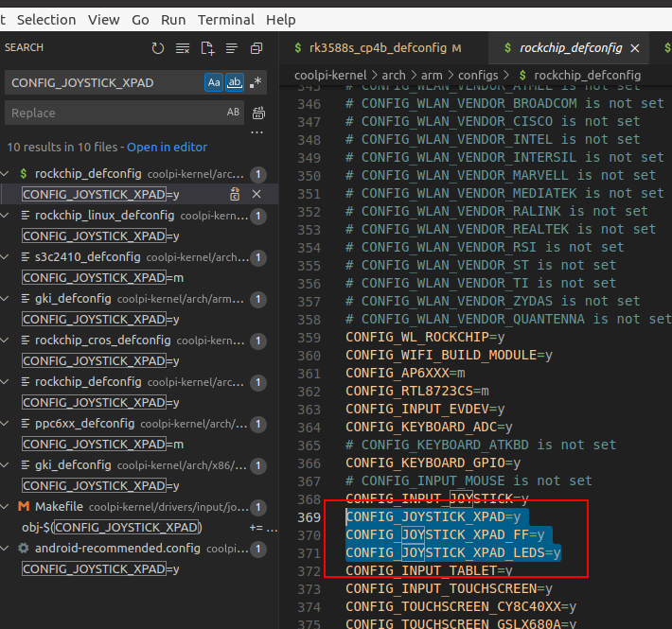Viewport: 672px width, 629px height.
Task: Dismiss the first rockchip_defconfig match
Action: click(x=256, y=194)
